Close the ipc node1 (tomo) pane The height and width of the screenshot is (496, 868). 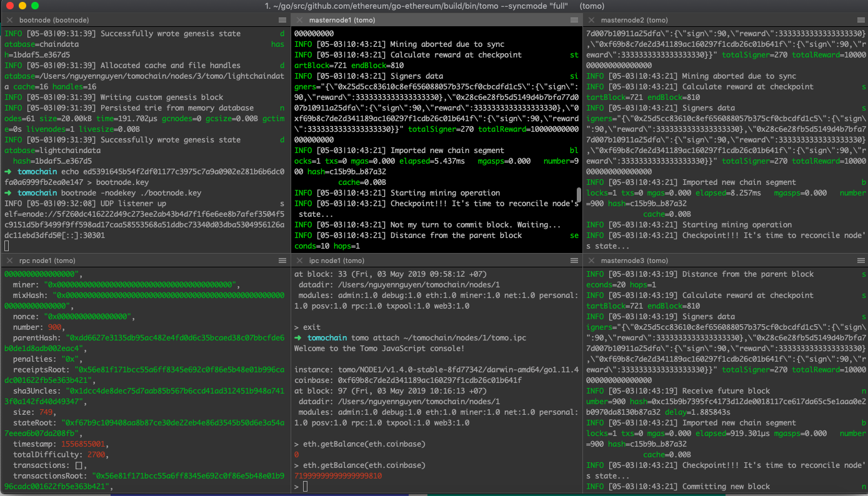click(299, 260)
